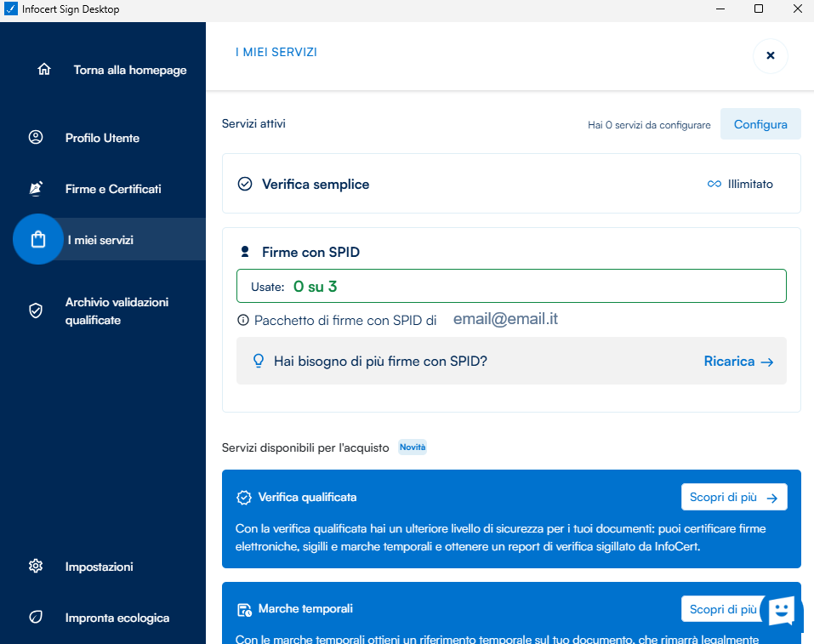
Task: Click the Marche temporali card title
Action: [x=305, y=608]
